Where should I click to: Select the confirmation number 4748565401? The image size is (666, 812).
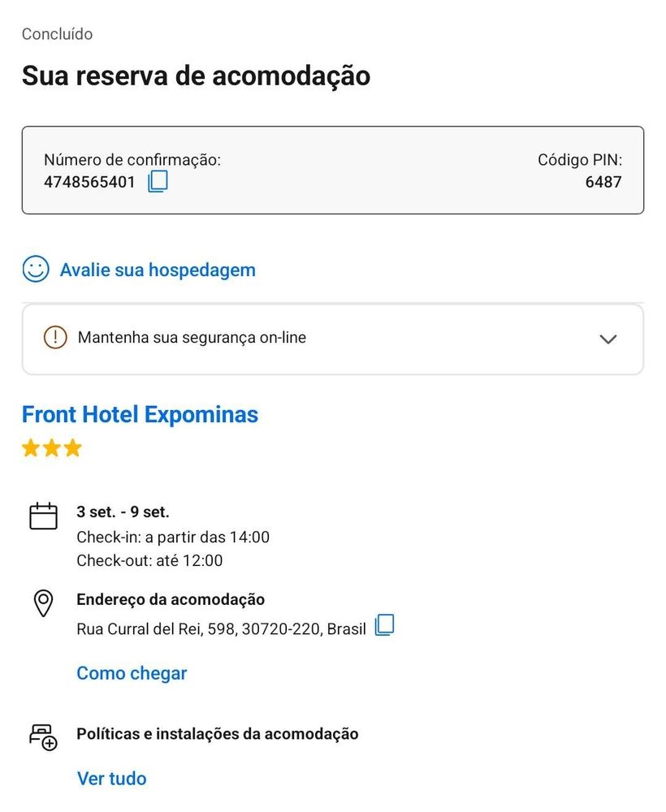point(89,182)
